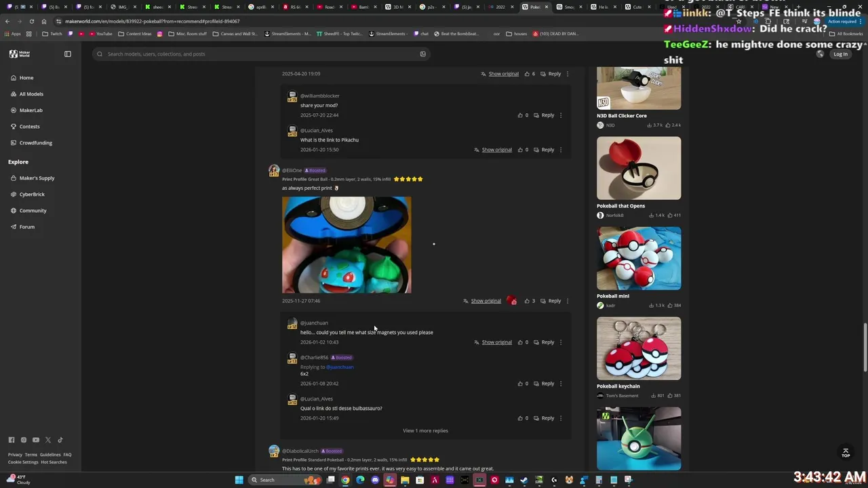Open more options for @ElliOne comment
Screen dimensions: 868x488
568,301
